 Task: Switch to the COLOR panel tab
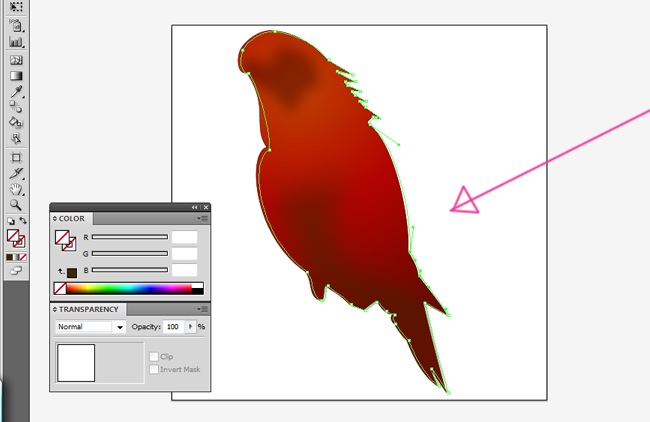coord(72,218)
